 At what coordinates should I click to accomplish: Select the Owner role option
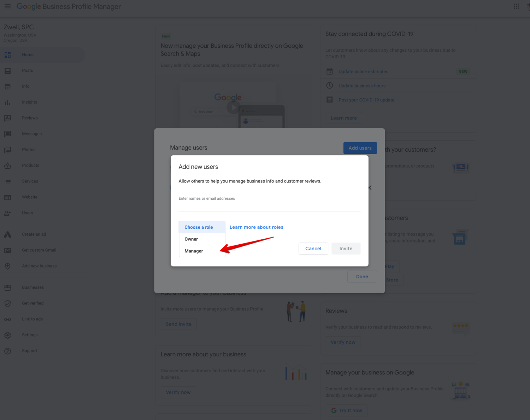tap(202, 239)
